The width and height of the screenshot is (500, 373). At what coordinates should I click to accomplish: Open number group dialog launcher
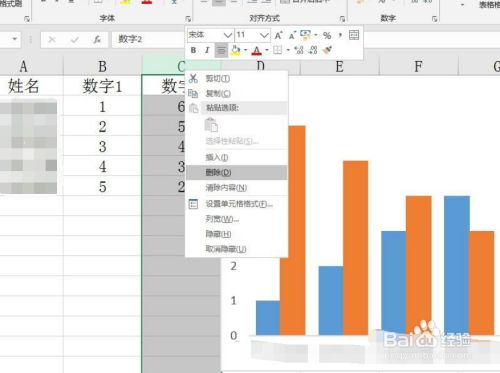click(x=434, y=19)
